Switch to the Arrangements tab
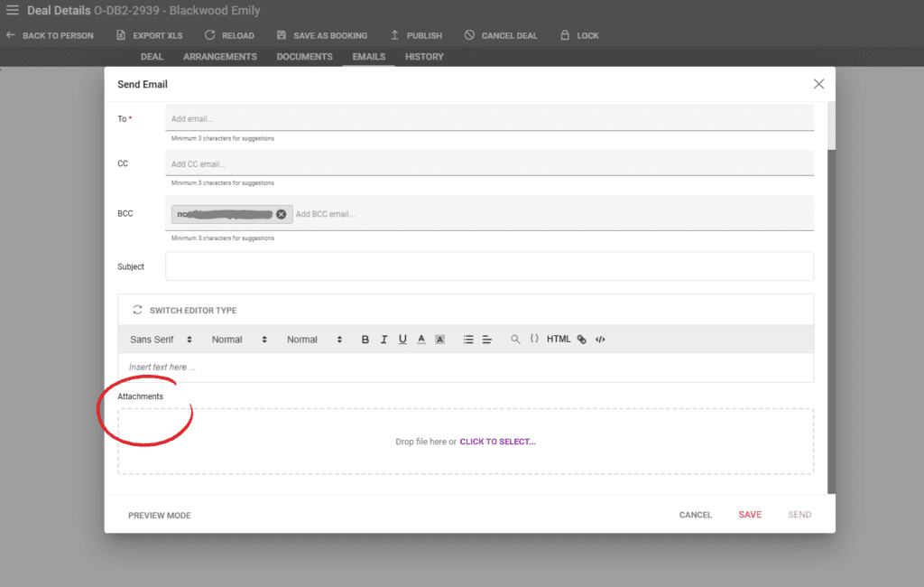This screenshot has width=924, height=587. tap(220, 56)
